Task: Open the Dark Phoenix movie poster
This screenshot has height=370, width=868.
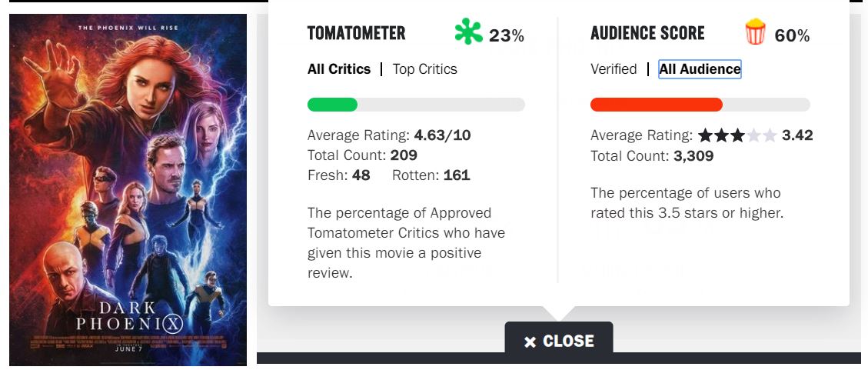Action: tap(128, 189)
